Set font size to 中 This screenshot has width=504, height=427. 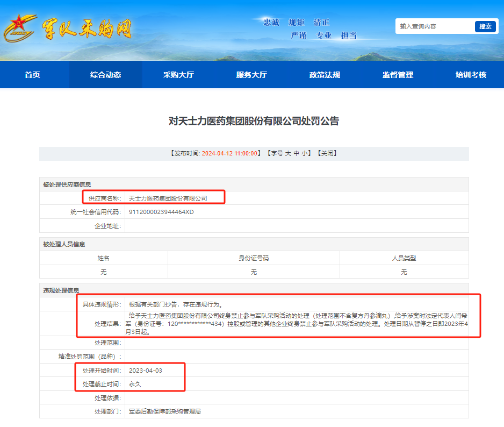297,153
